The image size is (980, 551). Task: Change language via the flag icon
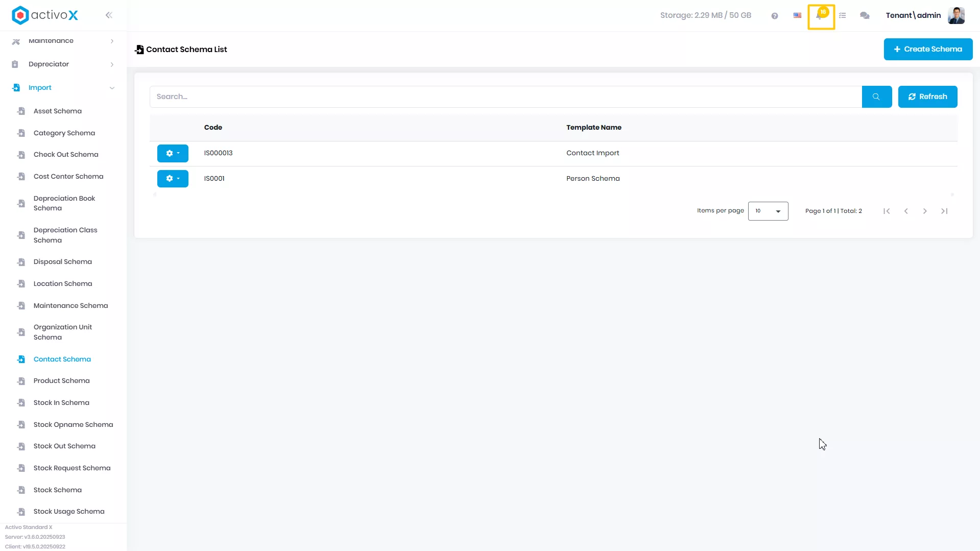click(797, 15)
